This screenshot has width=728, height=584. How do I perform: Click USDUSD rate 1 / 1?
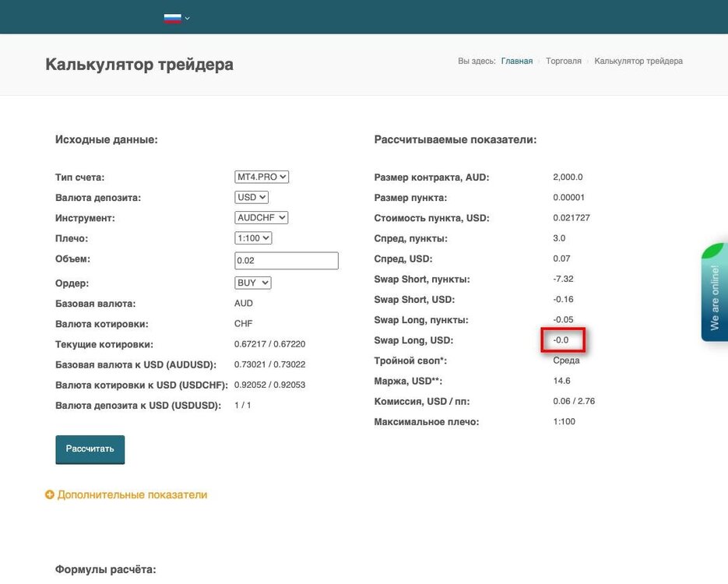(242, 405)
